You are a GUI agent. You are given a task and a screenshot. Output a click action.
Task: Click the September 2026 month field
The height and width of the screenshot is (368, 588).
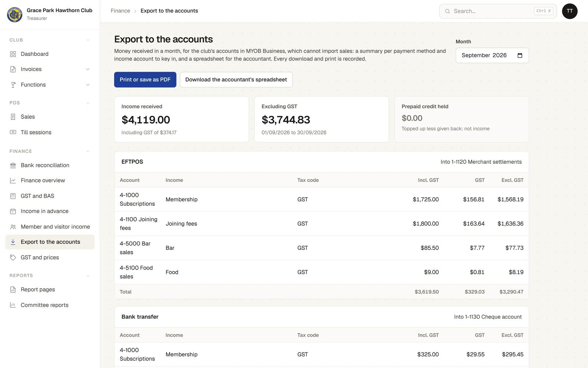pos(492,56)
